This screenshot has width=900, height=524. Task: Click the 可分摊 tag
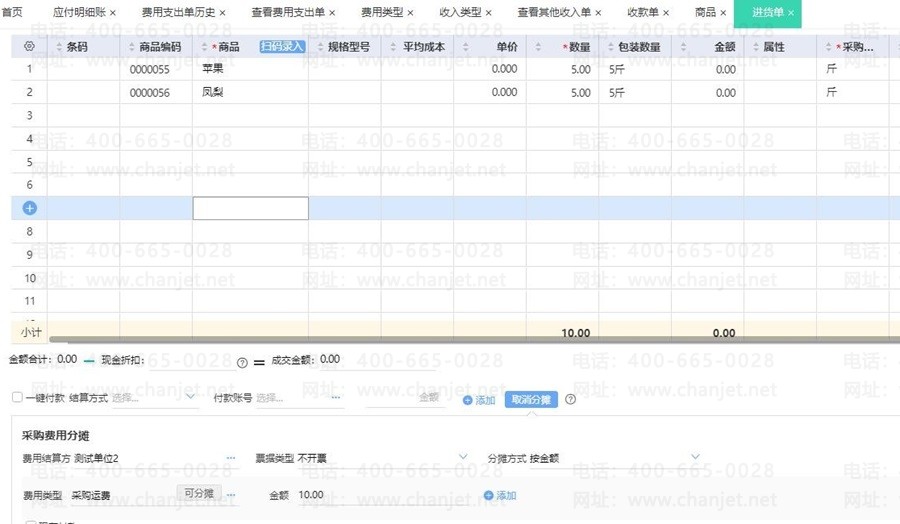[199, 493]
